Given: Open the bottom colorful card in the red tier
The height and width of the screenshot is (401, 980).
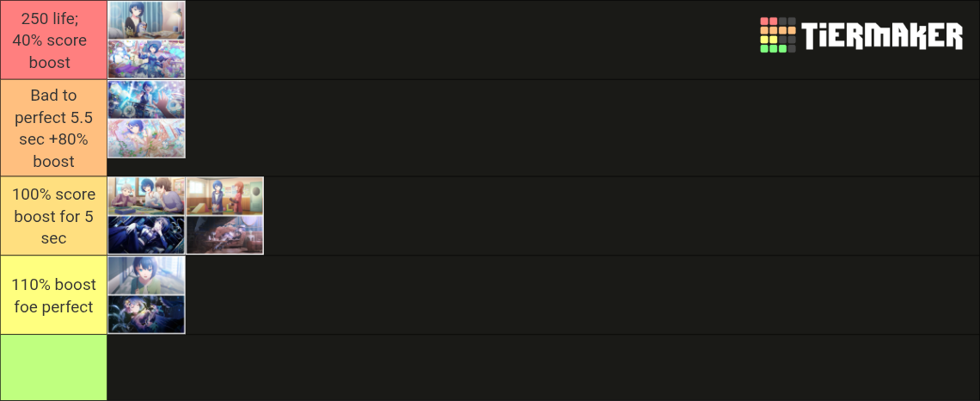Looking at the screenshot, I should 146,59.
